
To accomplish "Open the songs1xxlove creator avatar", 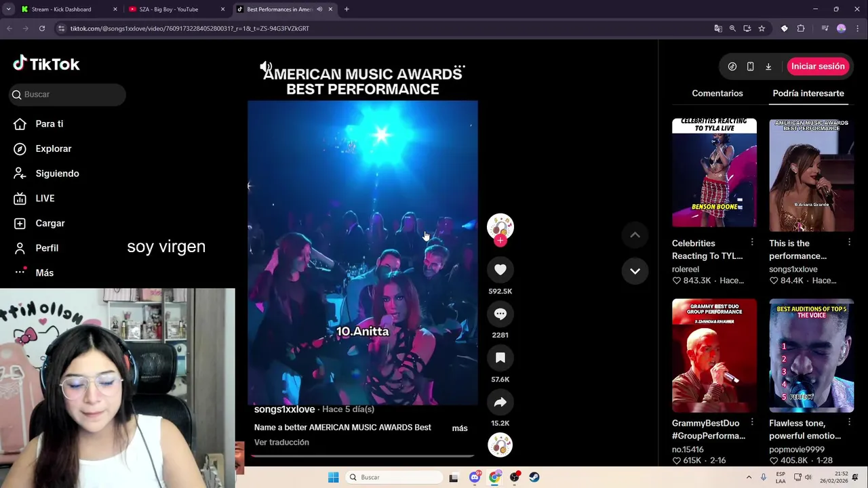I will click(500, 226).
